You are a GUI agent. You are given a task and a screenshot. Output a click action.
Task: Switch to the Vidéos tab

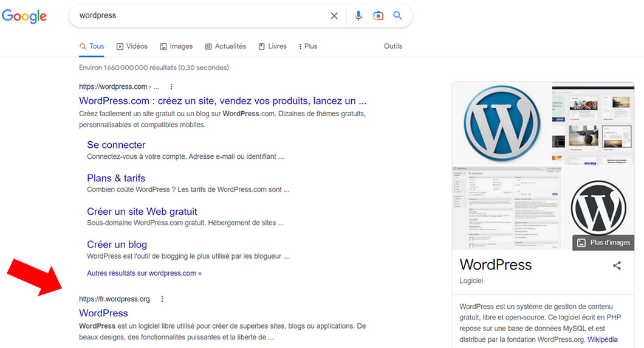coord(132,46)
